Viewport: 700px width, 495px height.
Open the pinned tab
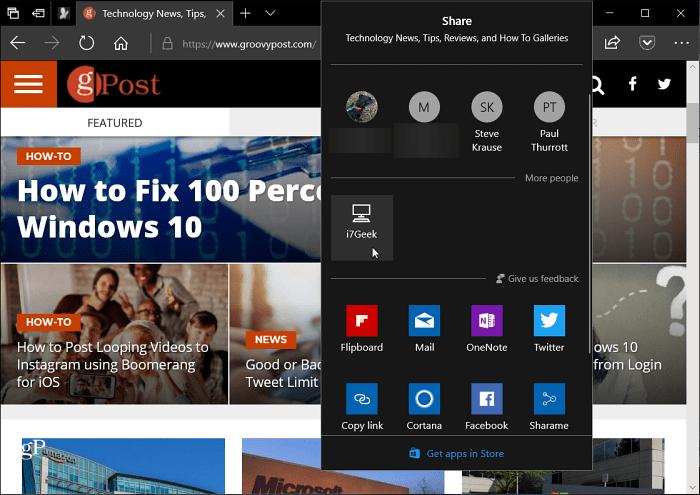64,13
